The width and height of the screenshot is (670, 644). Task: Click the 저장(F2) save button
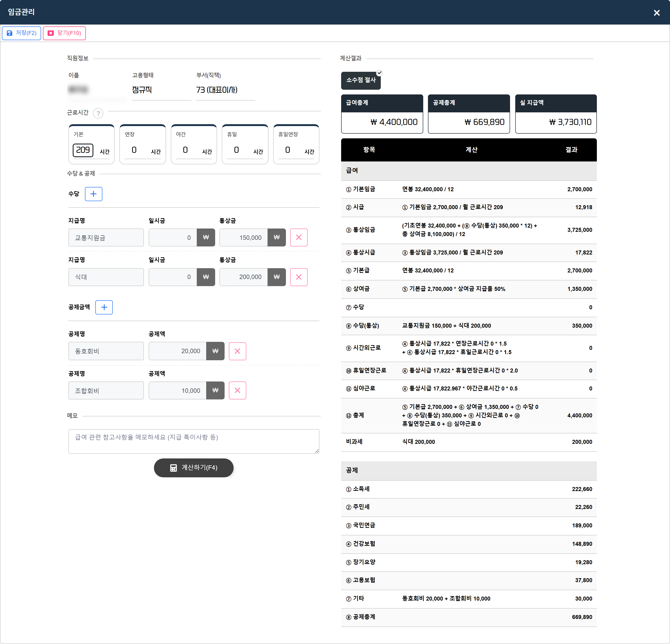tap(21, 33)
